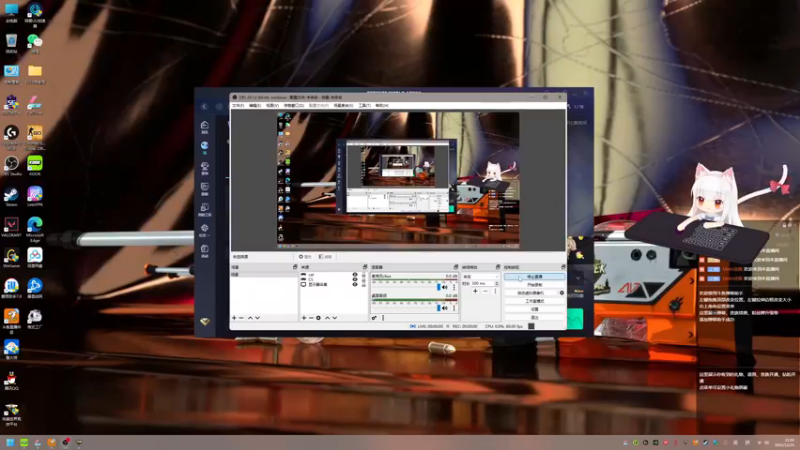Open transition properties three-dot menu
The image size is (800, 450).
click(x=495, y=291)
